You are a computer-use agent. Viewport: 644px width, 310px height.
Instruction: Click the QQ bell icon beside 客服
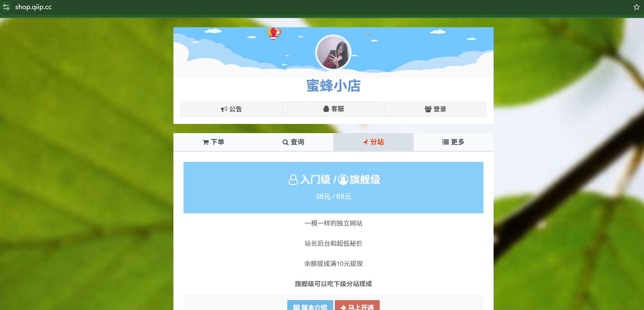[x=326, y=109]
